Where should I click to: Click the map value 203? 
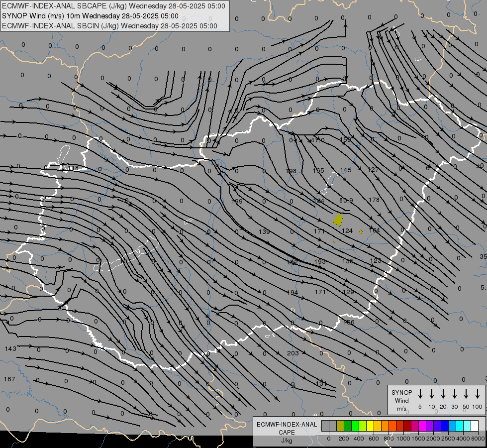293,353
